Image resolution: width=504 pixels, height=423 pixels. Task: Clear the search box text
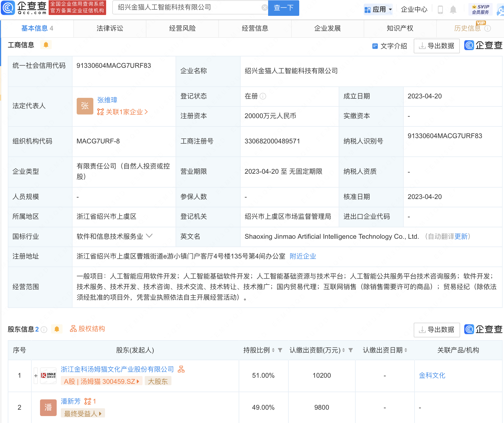(264, 8)
